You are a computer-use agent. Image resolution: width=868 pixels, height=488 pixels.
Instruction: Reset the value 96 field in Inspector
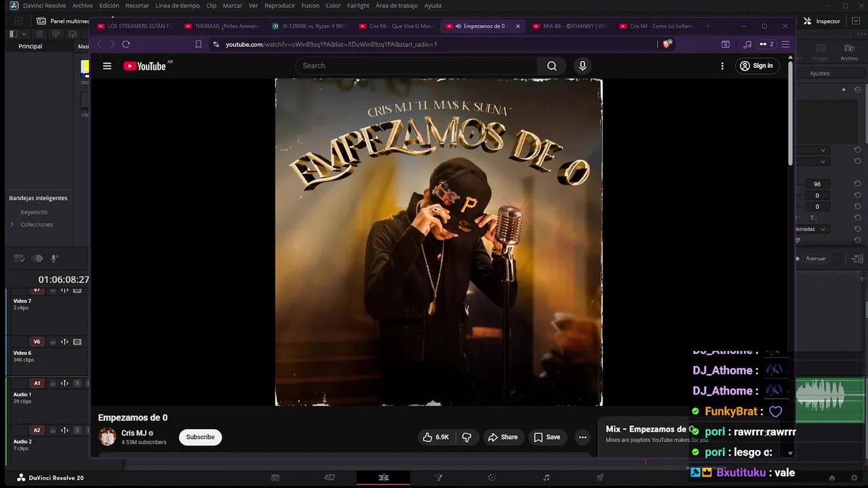click(858, 184)
